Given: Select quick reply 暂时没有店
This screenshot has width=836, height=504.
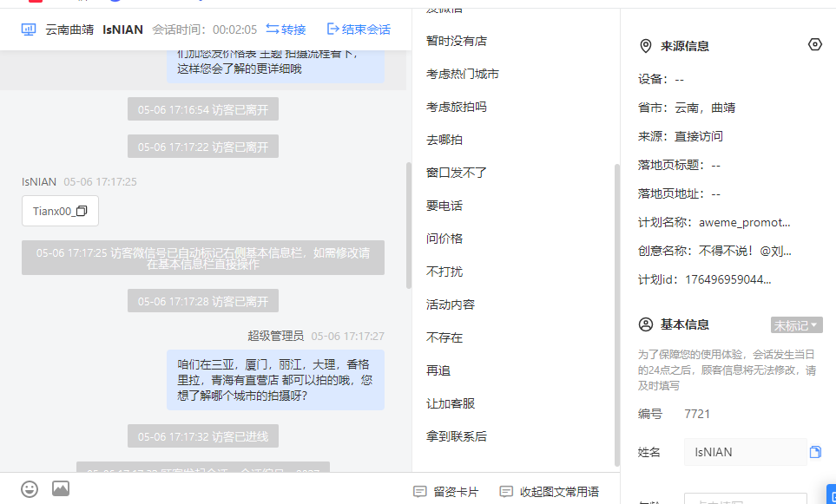Looking at the screenshot, I should (457, 41).
